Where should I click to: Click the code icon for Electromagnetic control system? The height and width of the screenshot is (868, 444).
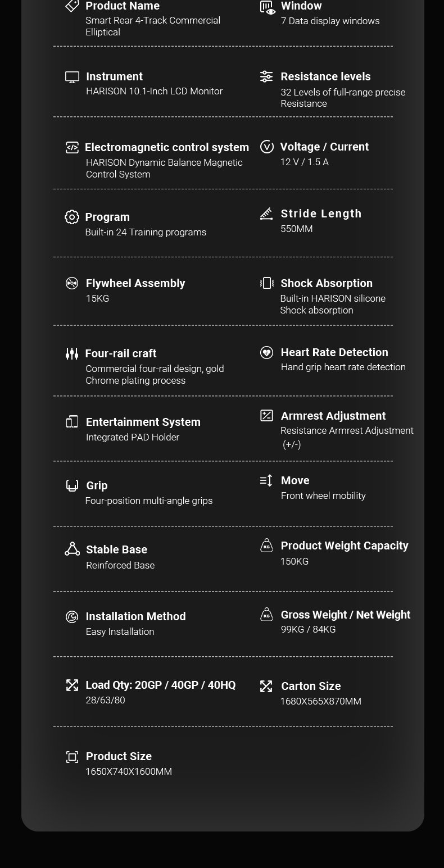(72, 148)
